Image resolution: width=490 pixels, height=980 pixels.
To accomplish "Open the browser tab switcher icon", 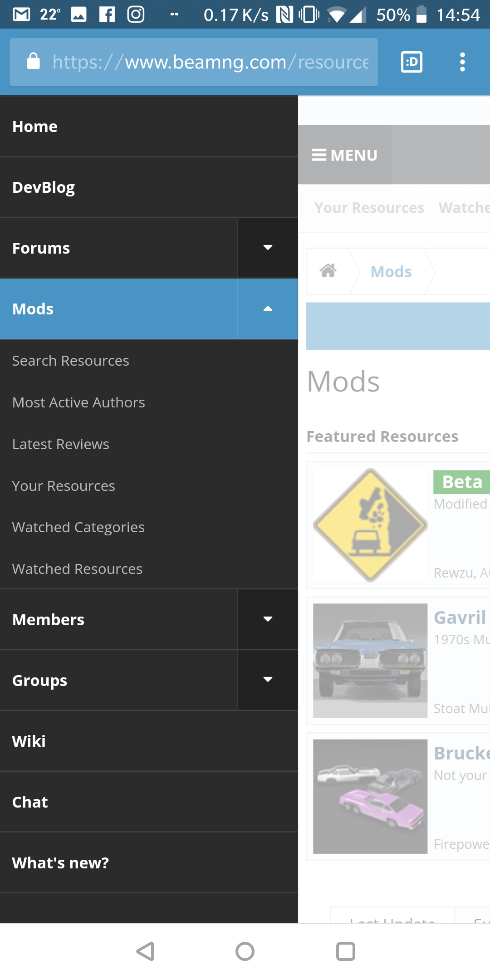I will coord(412,62).
